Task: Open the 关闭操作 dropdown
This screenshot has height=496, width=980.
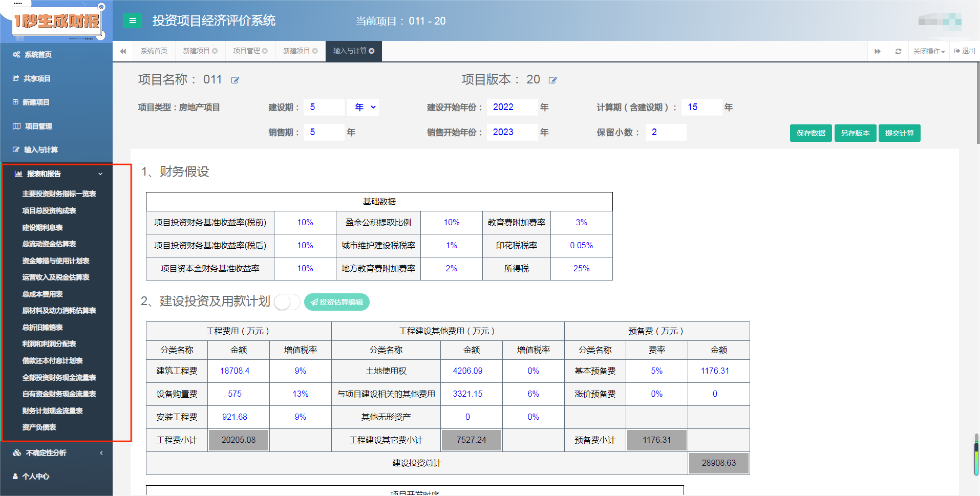Action: tap(928, 51)
